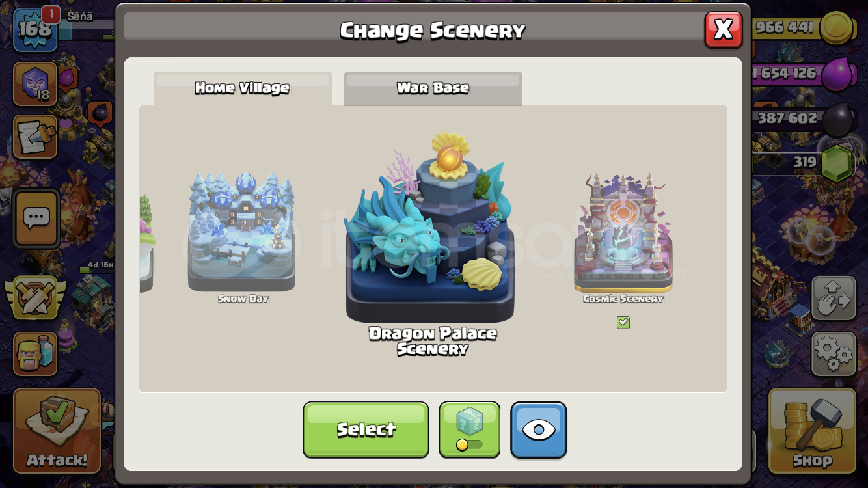This screenshot has height=488, width=868.
Task: Choose the Snow Day scenery thumbnail
Action: point(242,232)
